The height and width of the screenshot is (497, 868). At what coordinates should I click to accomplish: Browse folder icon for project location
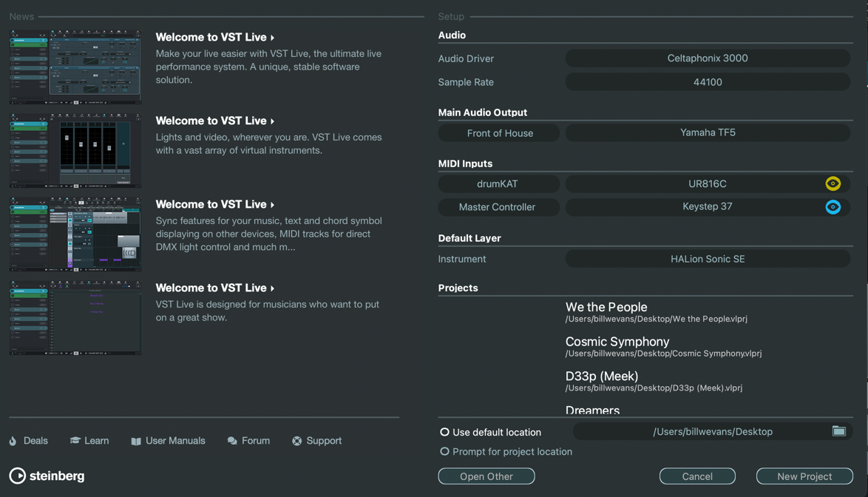click(838, 431)
